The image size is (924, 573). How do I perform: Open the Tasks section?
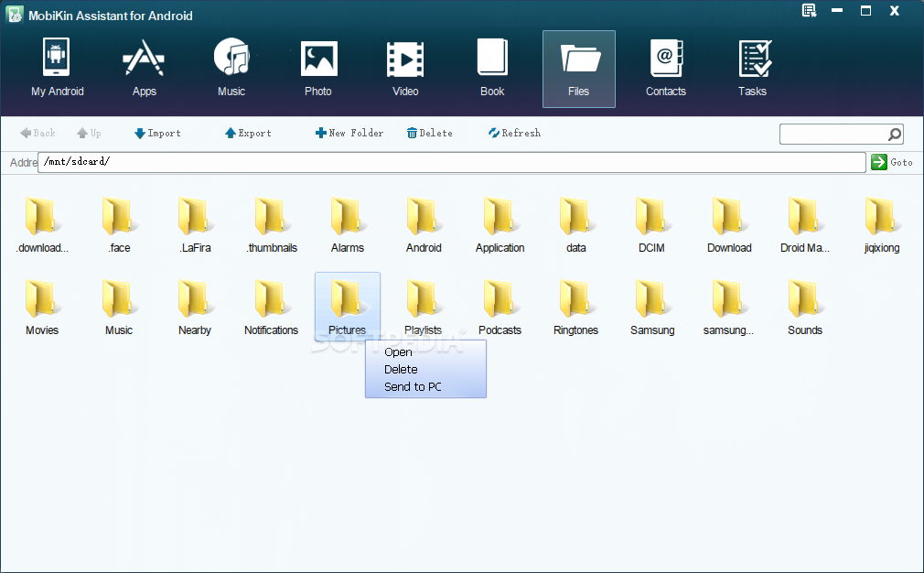pos(753,68)
